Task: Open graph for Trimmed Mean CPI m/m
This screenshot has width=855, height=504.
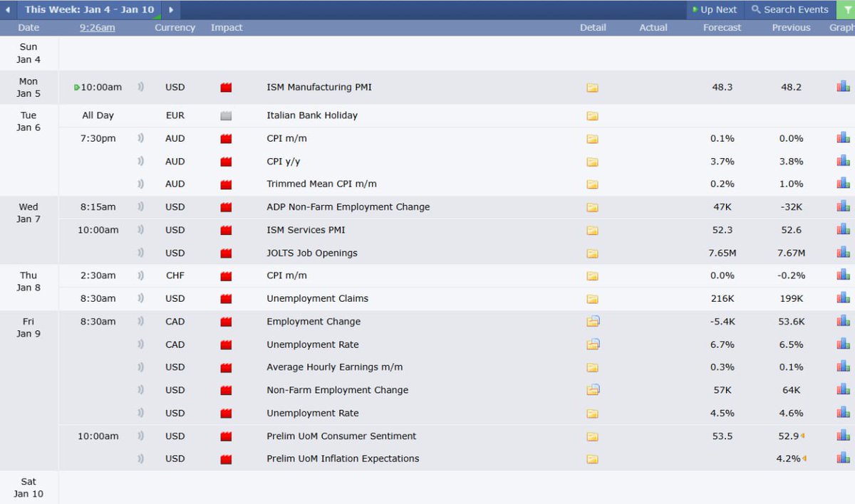Action: pos(843,183)
